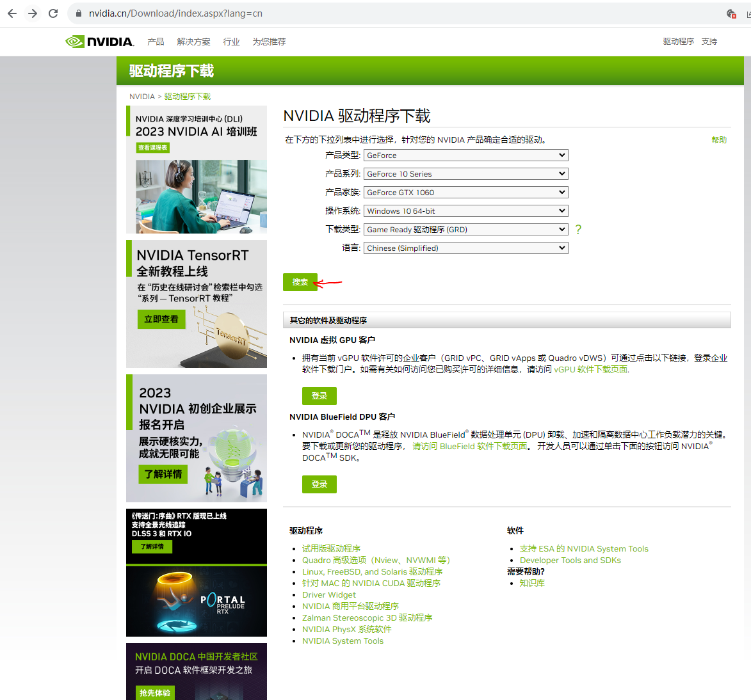751x700 pixels.
Task: Open the vGPU 软件下载页面 link
Action: click(x=590, y=370)
